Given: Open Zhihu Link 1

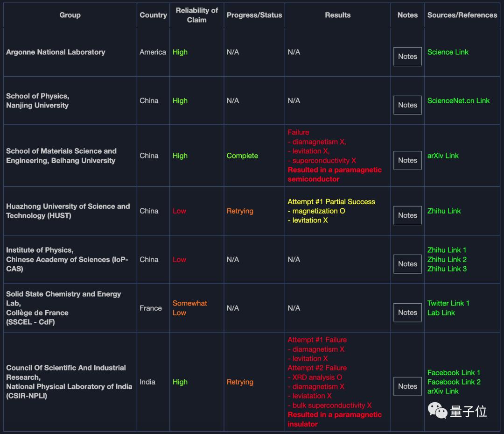Looking at the screenshot, I should [x=447, y=250].
